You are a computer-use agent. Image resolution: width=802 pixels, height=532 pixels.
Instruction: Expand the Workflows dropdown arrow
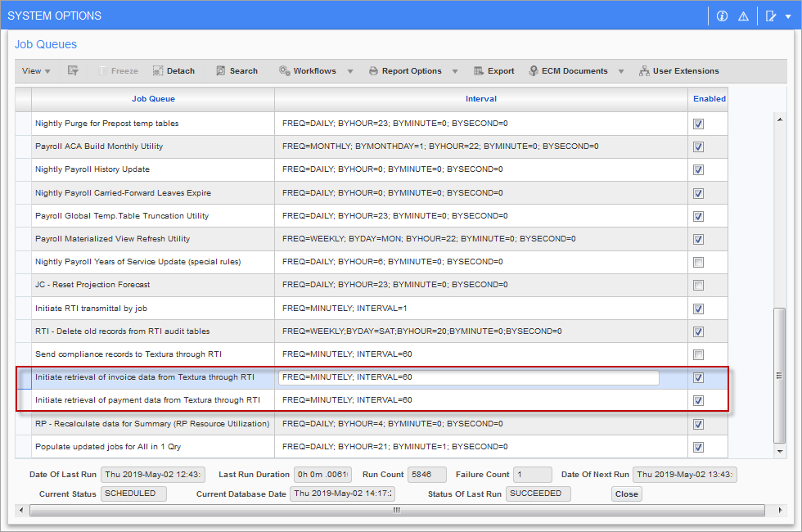(350, 71)
